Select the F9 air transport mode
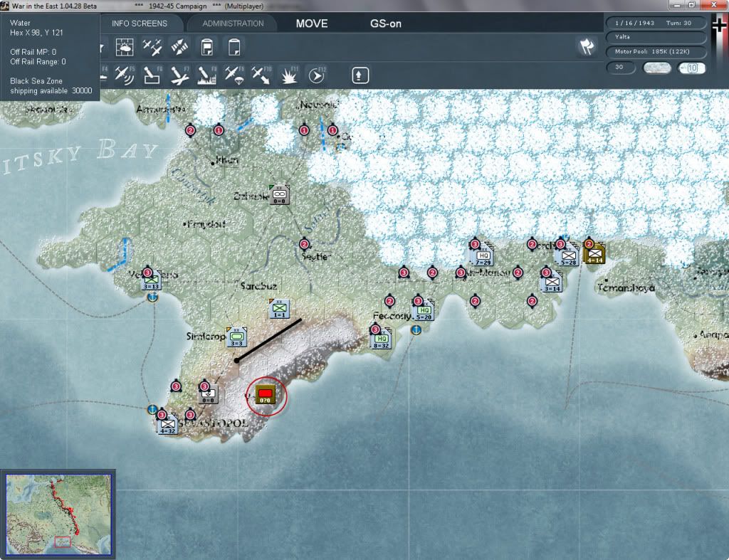 pos(234,75)
